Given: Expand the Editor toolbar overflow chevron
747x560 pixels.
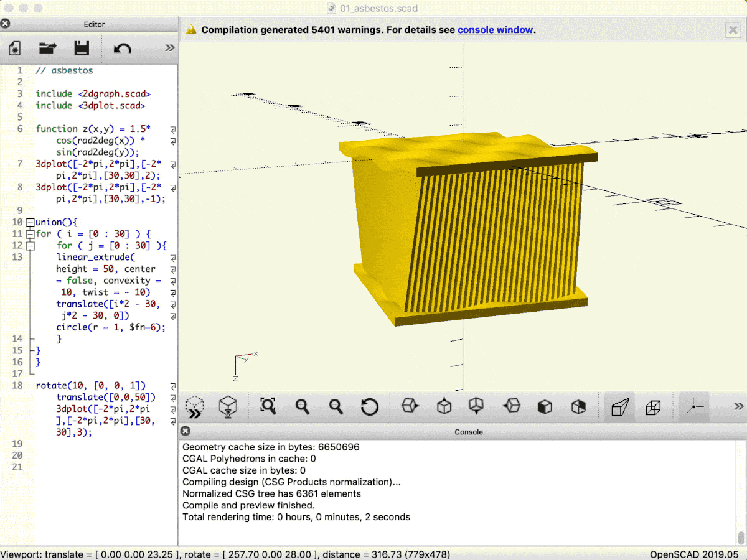Looking at the screenshot, I should tap(169, 48).
